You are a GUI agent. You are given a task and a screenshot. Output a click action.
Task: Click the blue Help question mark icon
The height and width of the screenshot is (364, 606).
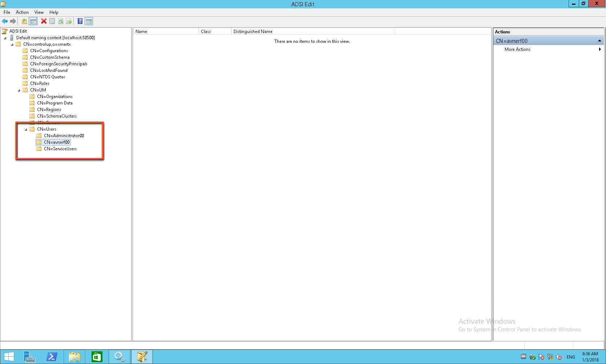point(80,21)
